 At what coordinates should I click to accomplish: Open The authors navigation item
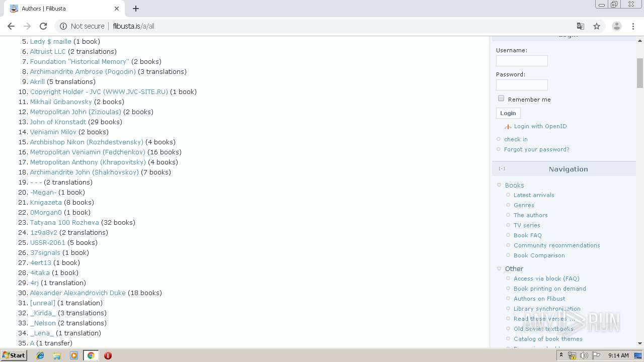[530, 215]
